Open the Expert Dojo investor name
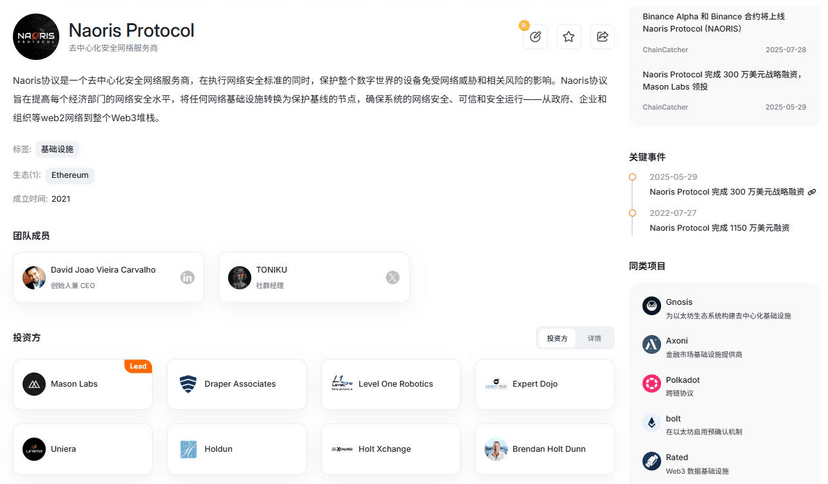828x484 pixels. [x=535, y=384]
